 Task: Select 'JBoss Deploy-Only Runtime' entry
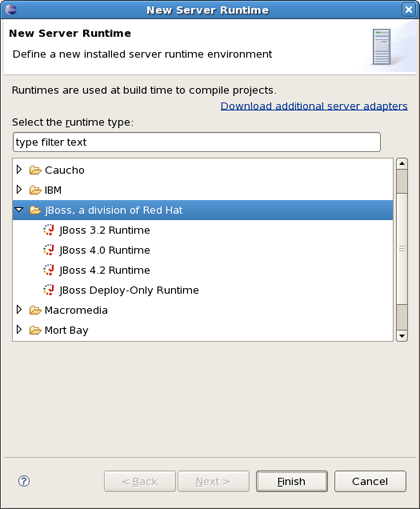pos(129,290)
